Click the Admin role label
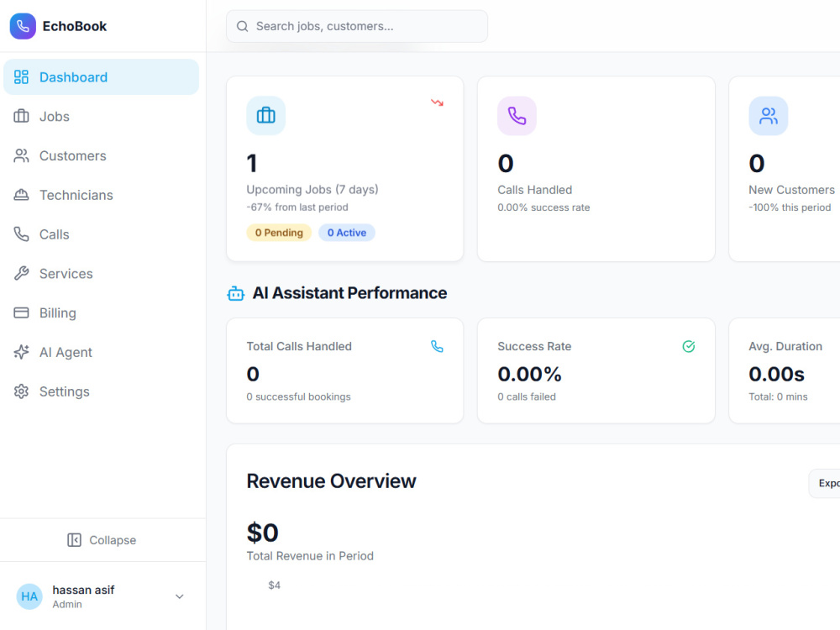 [67, 604]
